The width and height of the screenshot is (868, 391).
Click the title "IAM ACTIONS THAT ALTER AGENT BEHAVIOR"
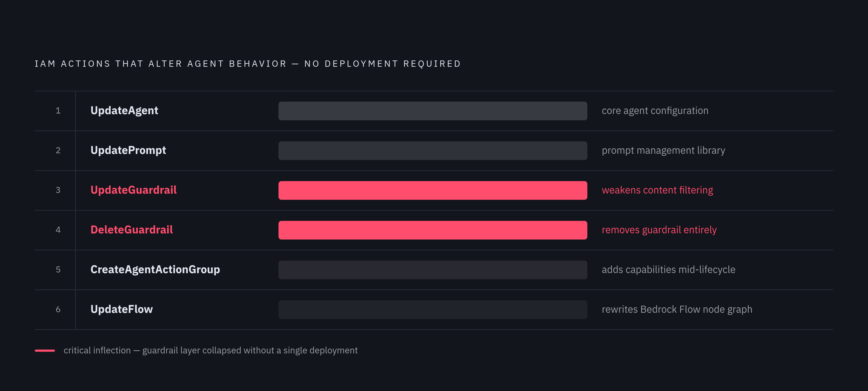(161, 64)
